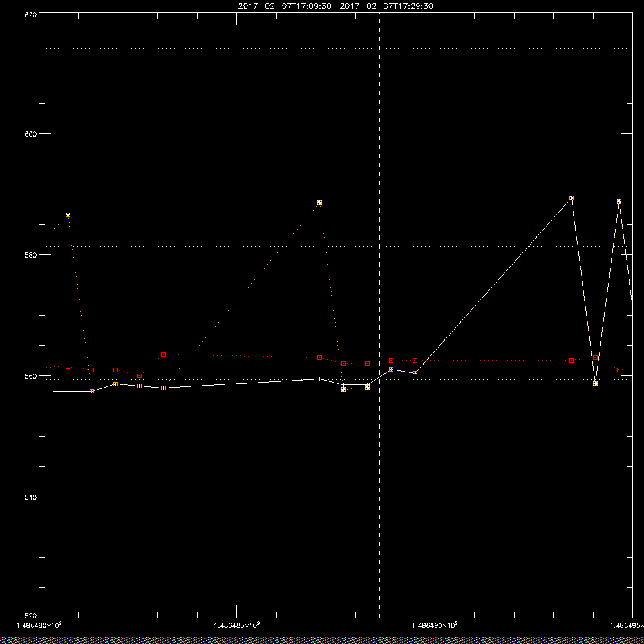644x644 pixels.
Task: Click the orange peak marker between the dashed lines
Action: pyautogui.click(x=319, y=202)
